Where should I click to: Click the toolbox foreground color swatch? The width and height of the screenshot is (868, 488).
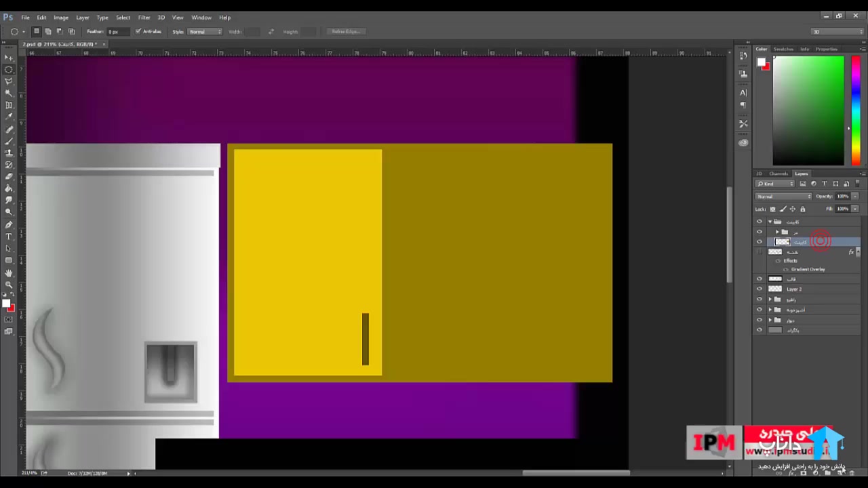[x=6, y=303]
